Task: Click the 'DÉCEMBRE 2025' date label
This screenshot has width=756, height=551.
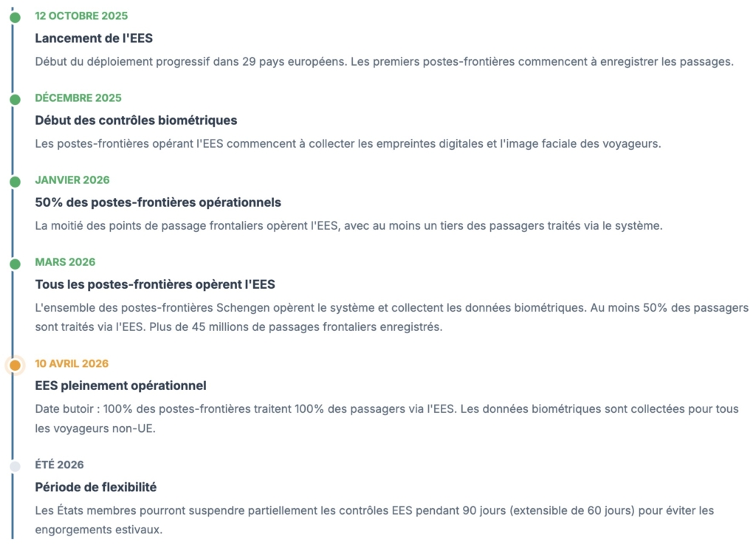Action: click(x=78, y=98)
